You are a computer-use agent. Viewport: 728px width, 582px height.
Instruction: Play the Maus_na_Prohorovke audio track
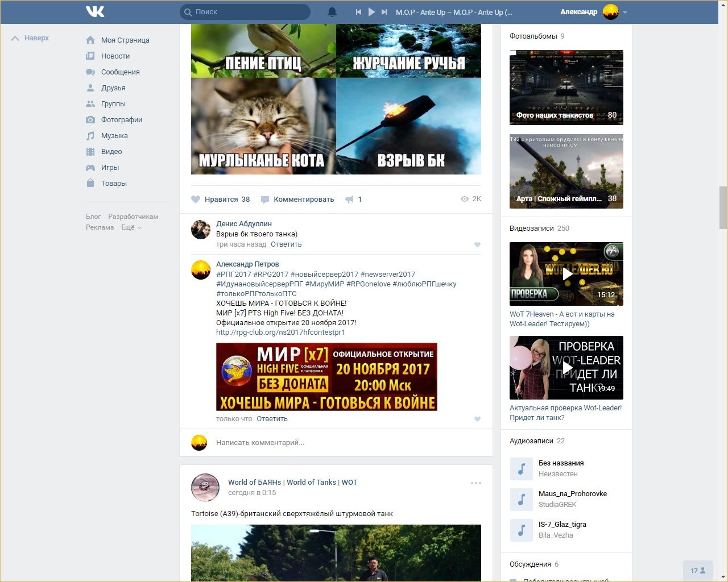521,499
